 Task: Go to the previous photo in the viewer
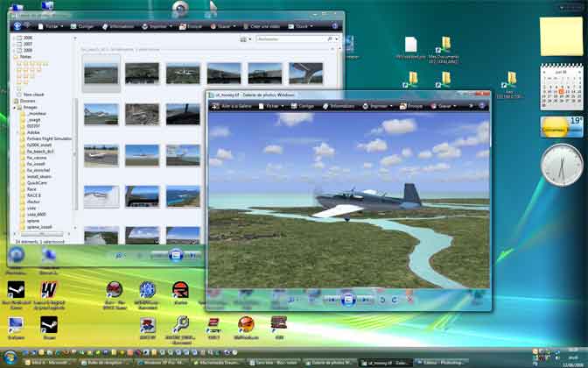coord(333,300)
